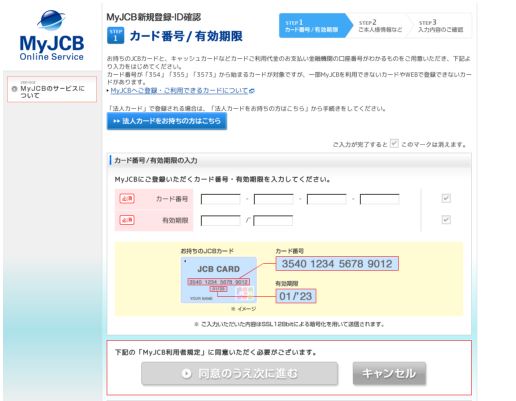Click the sample expiry 01/'23

296,296
